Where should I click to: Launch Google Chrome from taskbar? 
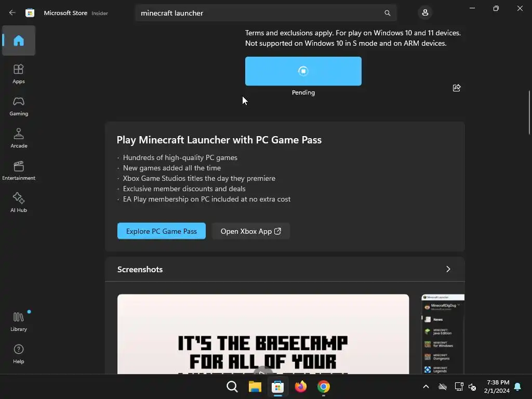point(323,387)
